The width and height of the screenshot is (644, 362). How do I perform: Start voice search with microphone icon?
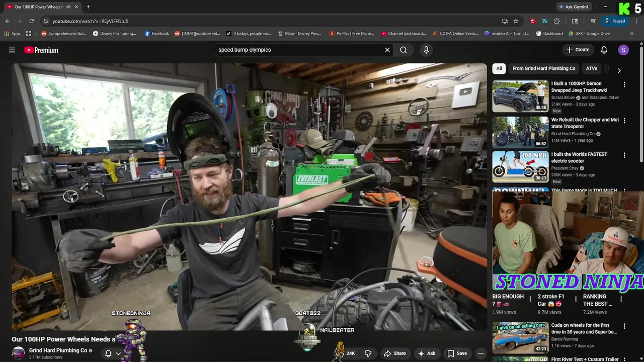point(426,50)
